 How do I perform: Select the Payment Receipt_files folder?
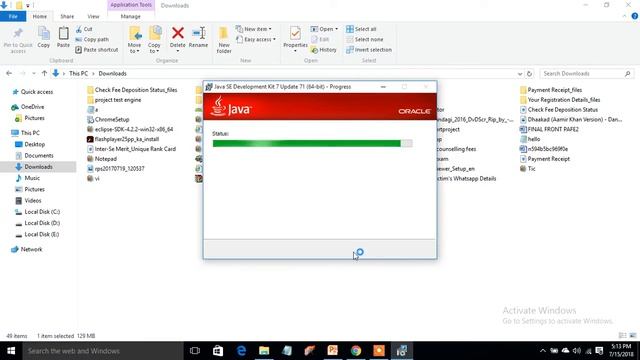click(x=551, y=90)
